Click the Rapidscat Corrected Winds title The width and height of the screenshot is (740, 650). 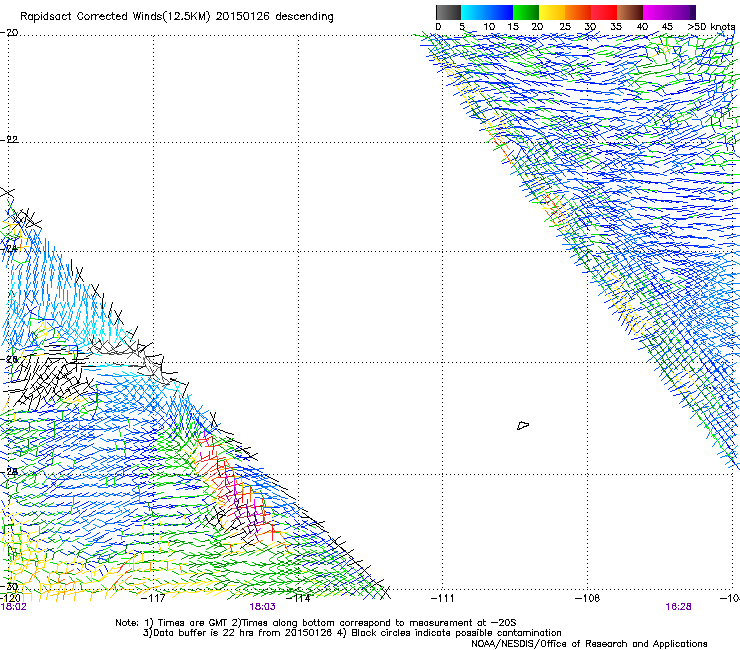(x=177, y=17)
